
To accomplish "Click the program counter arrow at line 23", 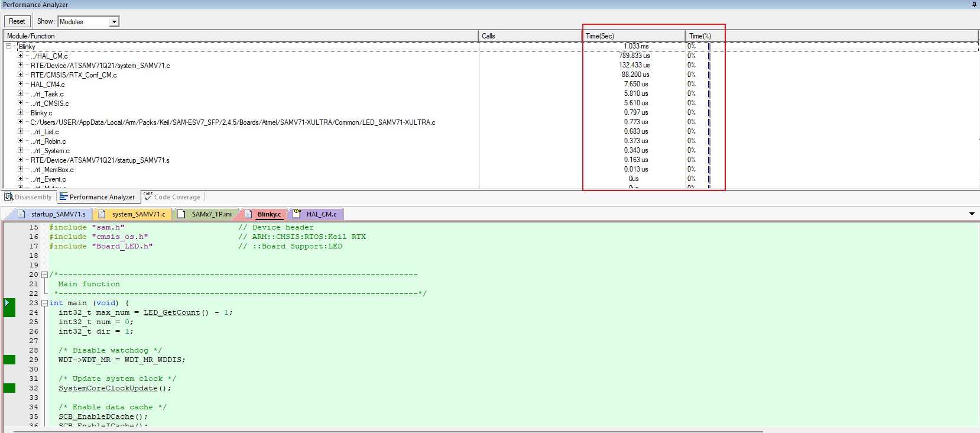I will pyautogui.click(x=8, y=303).
